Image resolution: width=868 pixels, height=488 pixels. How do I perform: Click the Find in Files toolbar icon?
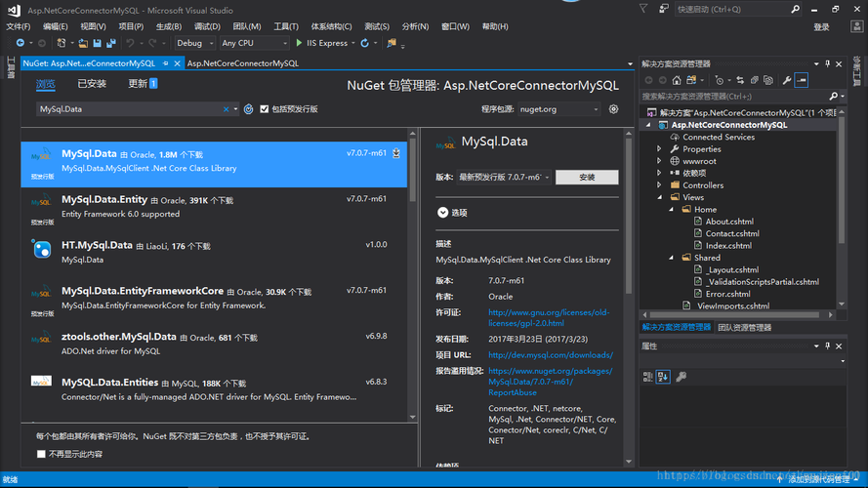pyautogui.click(x=392, y=43)
